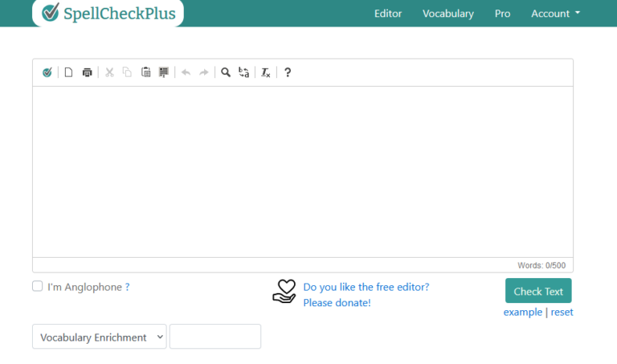The height and width of the screenshot is (364, 617).
Task: Expand the Vocabulary Enrichment dropdown
Action: coord(100,337)
